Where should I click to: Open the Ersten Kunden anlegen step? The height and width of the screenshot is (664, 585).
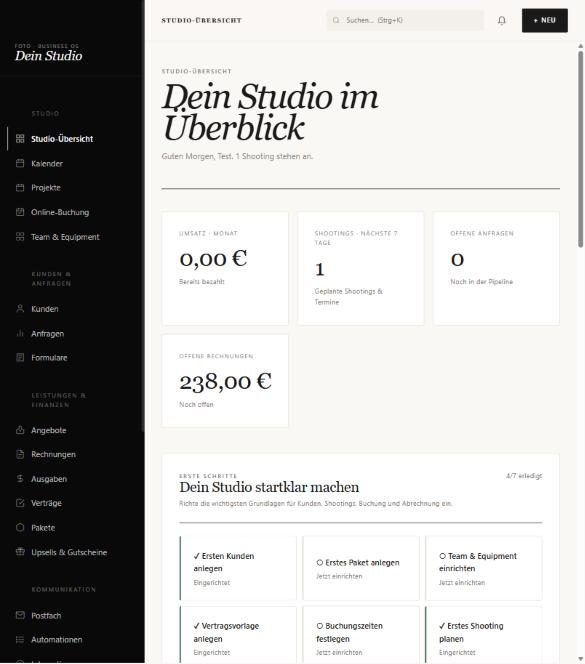coord(238,568)
